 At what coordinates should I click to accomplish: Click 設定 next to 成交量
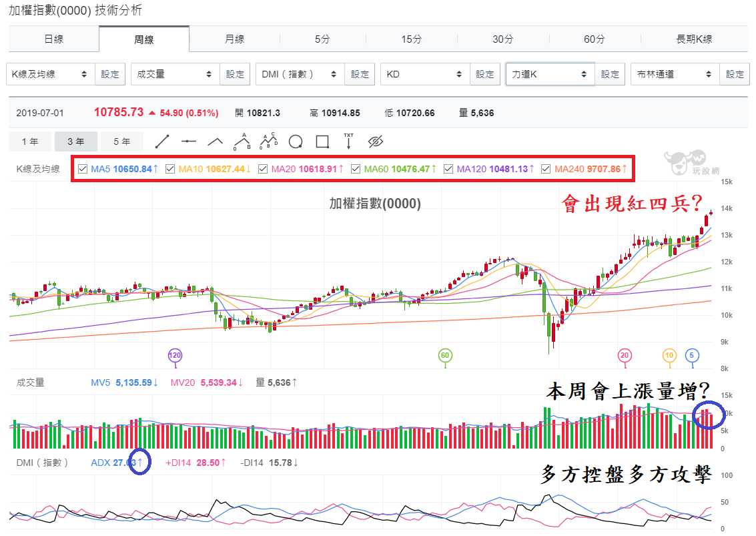[235, 74]
